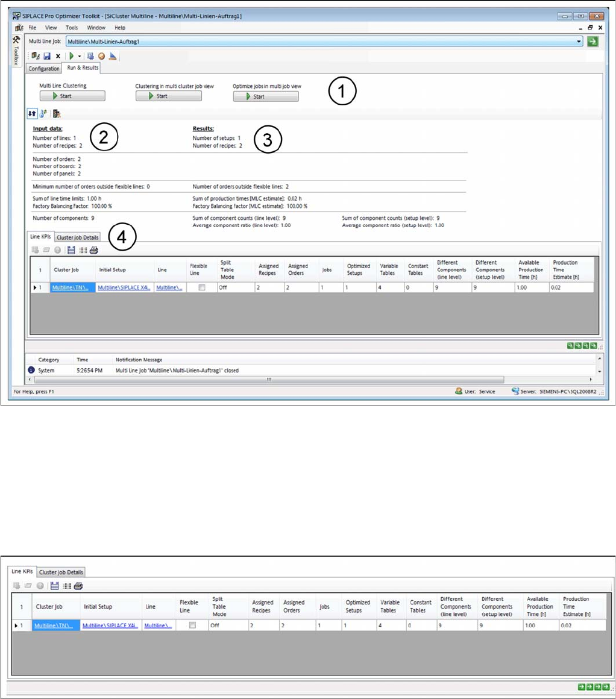Open the Tools menu
This screenshot has height=699, width=616.
coord(72,28)
